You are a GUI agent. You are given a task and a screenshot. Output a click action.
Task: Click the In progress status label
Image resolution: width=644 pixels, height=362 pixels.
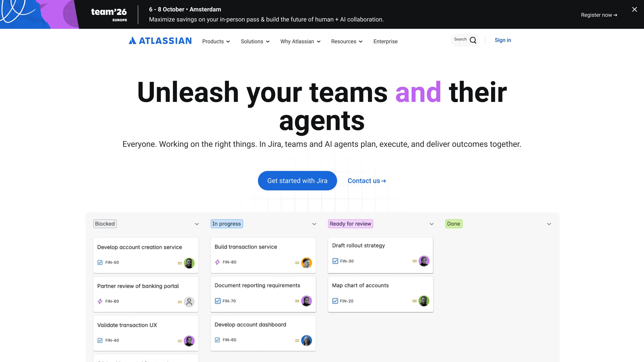pyautogui.click(x=227, y=224)
